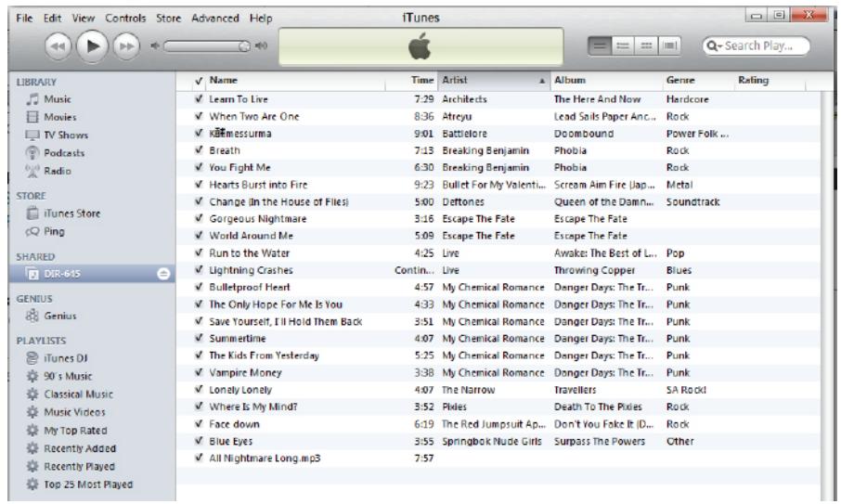Uncheck the Vampire Money song
Screen dimensions: 841x504
(199, 372)
